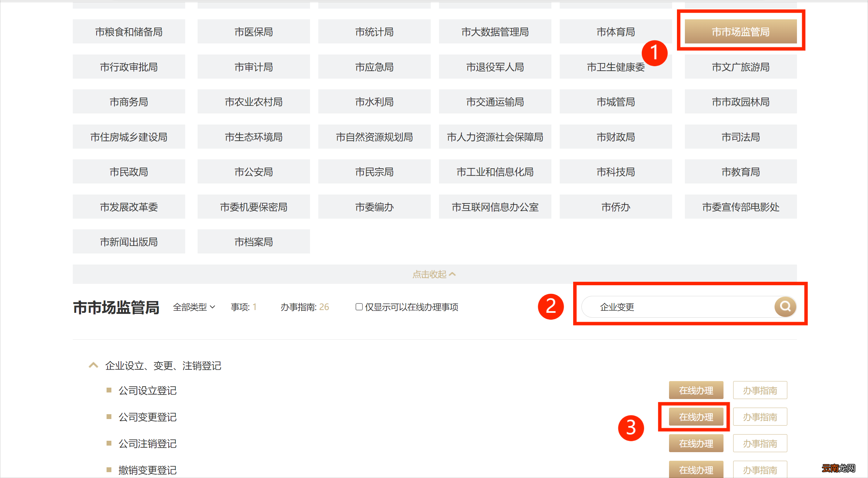
Task: Select the 市医保局 department
Action: pyautogui.click(x=254, y=31)
